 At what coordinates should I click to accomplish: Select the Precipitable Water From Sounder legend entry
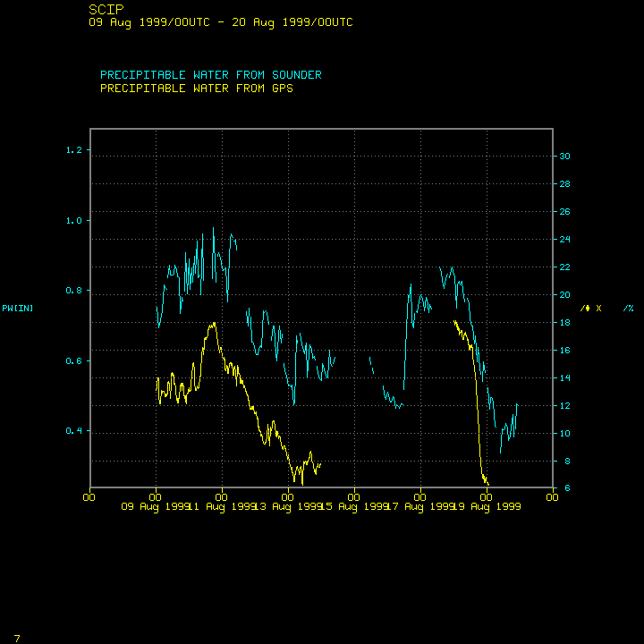pos(210,75)
